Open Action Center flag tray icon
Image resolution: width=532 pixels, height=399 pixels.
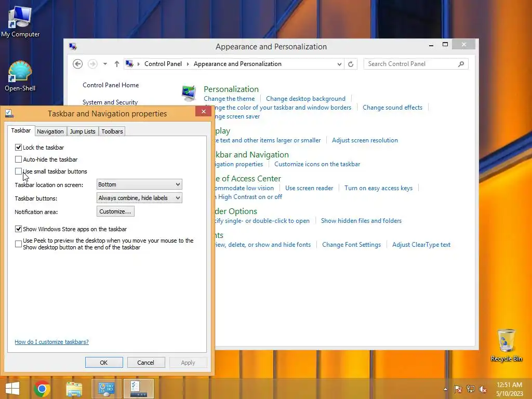click(458, 389)
